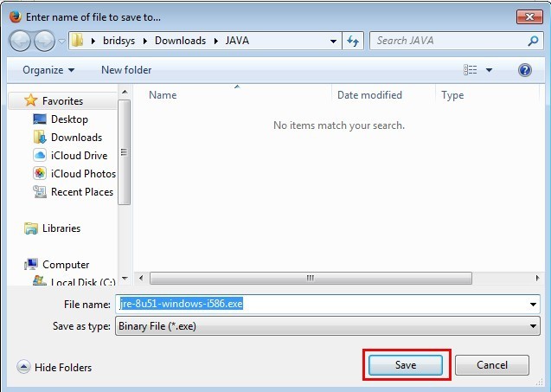This screenshot has height=392, width=551.
Task: Open Help with the question mark icon
Action: [x=524, y=70]
